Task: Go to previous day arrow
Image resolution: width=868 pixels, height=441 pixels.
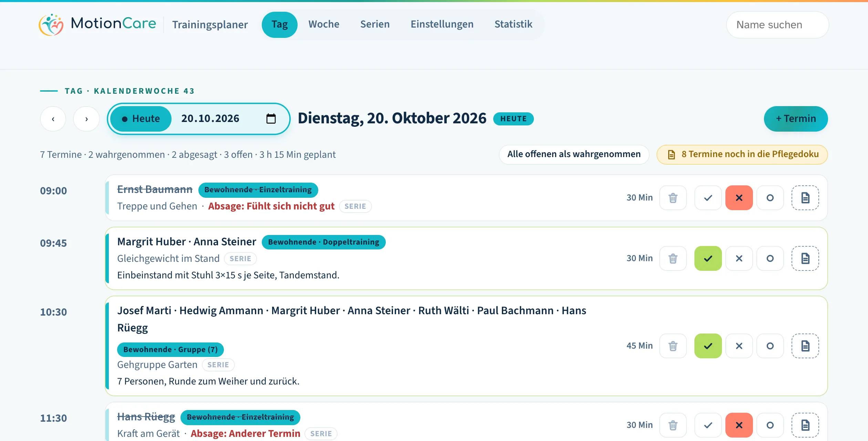Action: click(x=53, y=119)
